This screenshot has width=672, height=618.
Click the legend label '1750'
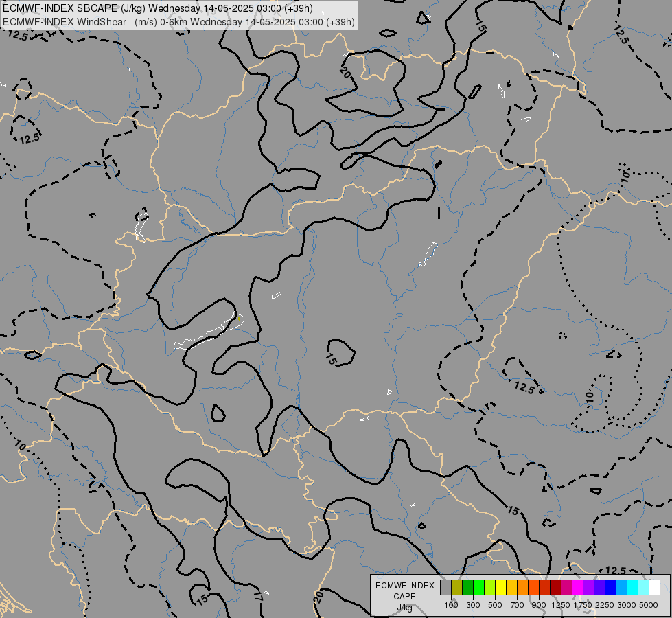(583, 605)
